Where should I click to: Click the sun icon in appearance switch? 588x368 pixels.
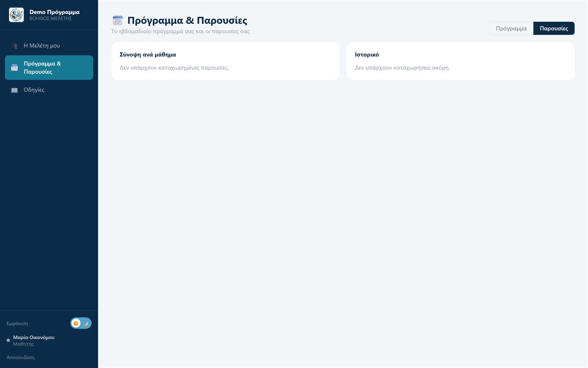coord(76,323)
